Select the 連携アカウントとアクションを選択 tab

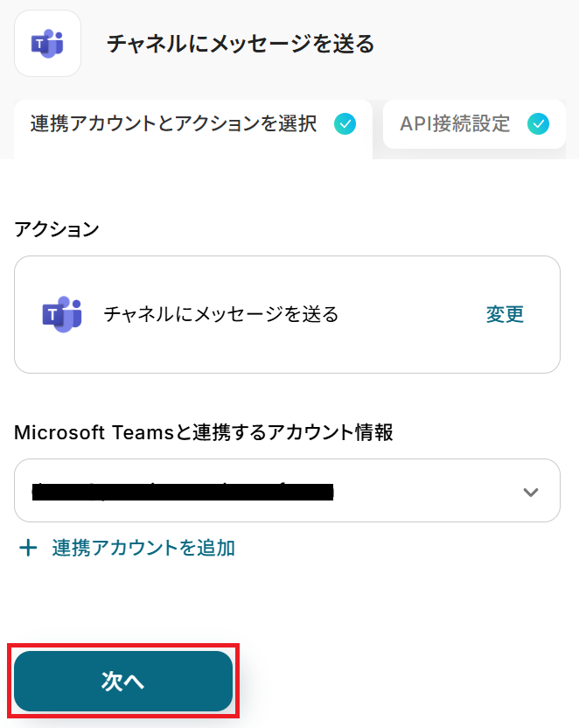tap(173, 123)
